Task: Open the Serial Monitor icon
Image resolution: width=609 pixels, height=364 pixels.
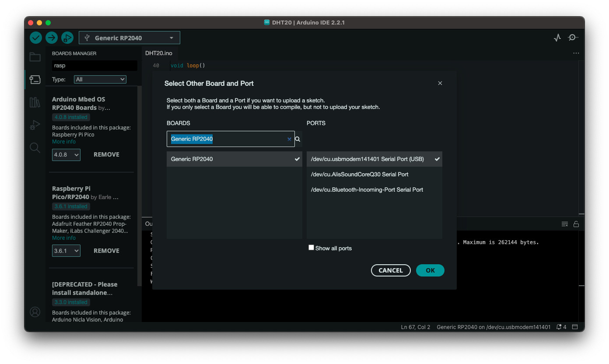Action: coord(573,38)
